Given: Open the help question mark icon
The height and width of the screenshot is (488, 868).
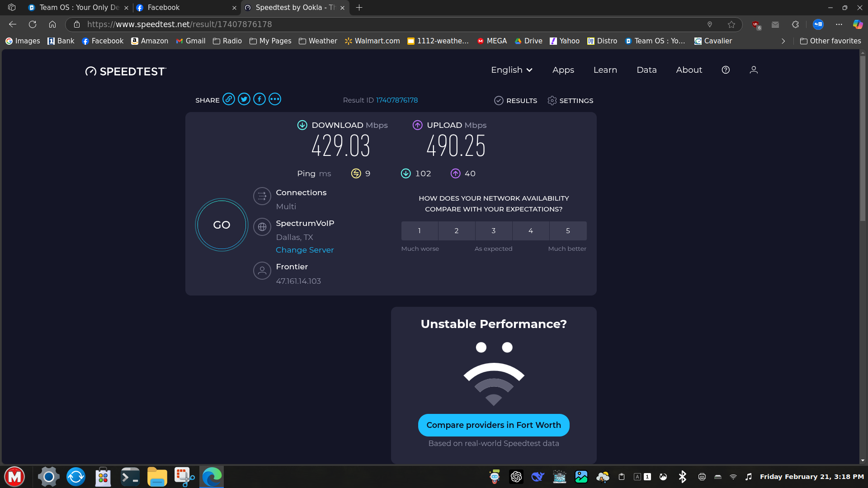Looking at the screenshot, I should (726, 70).
